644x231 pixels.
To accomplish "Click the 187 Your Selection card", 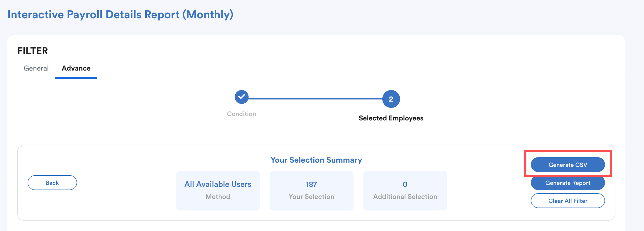I will 311,191.
